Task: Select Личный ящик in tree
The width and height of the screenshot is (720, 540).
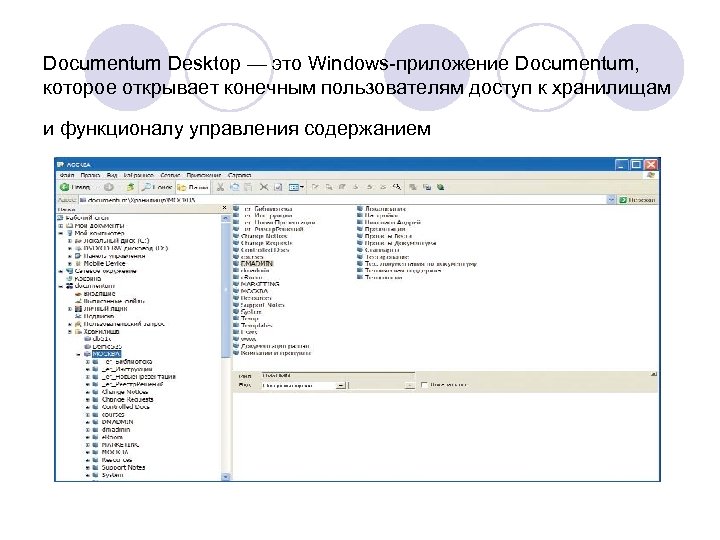Action: pos(105,309)
